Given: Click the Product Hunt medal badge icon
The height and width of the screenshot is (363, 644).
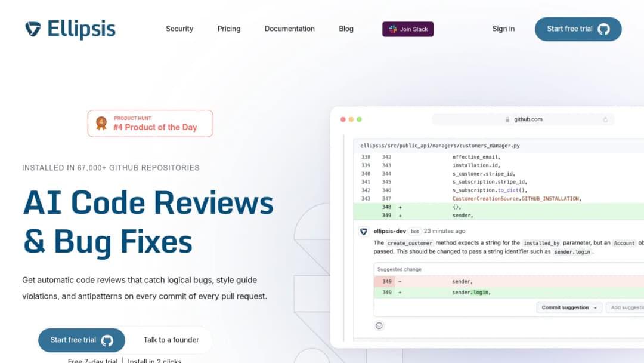Looking at the screenshot, I should (101, 123).
